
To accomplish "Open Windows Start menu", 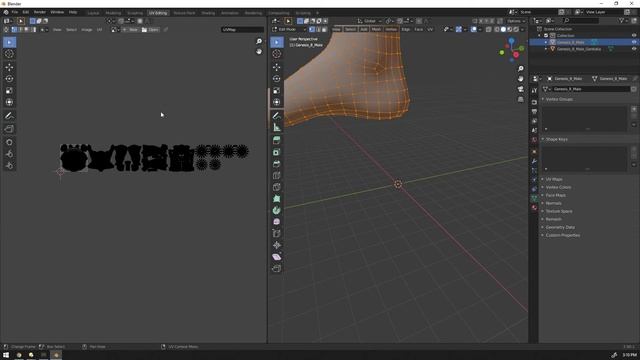I will (x=6, y=355).
